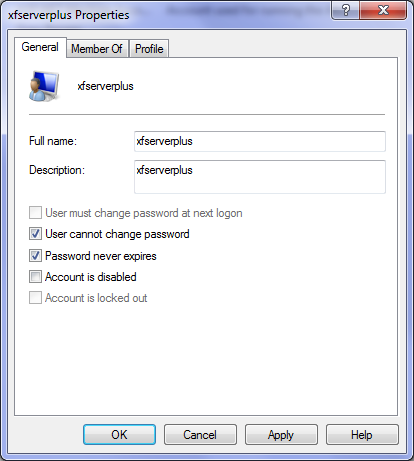Uncheck User cannot change password
Image resolution: width=414 pixels, height=461 pixels.
point(35,234)
